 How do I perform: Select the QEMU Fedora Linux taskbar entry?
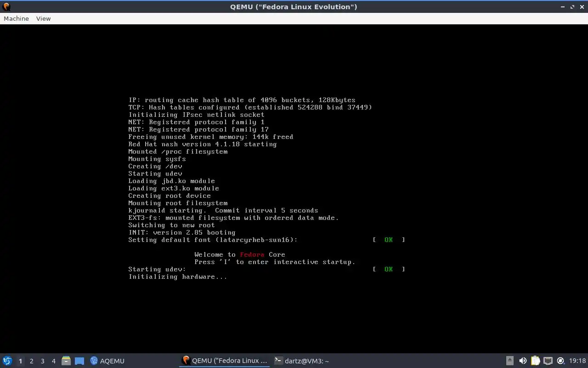click(x=225, y=361)
